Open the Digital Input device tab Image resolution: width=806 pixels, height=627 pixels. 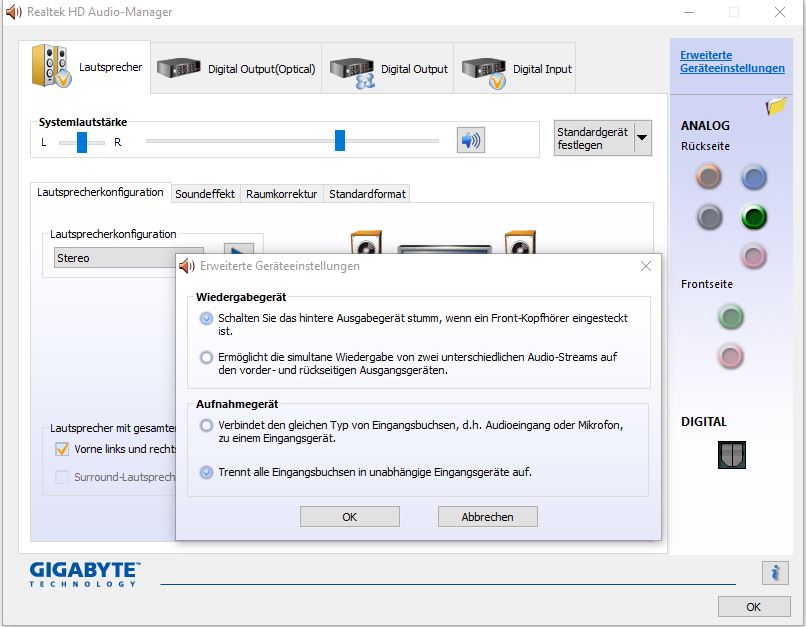coord(515,69)
